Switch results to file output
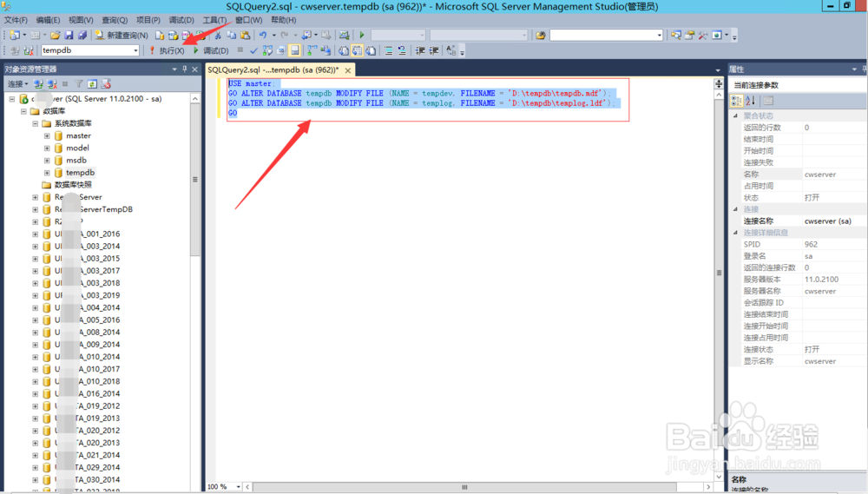868x494 pixels. click(x=371, y=50)
